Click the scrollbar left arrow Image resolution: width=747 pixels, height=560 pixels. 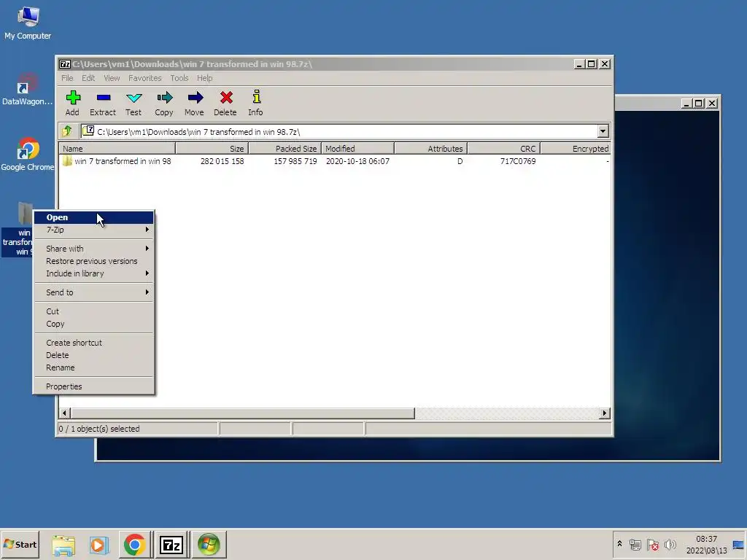coord(65,413)
